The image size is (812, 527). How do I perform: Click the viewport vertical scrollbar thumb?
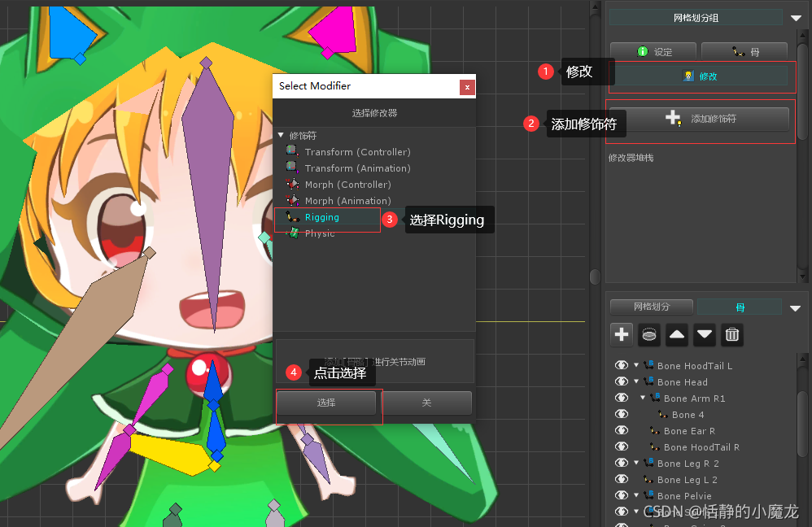pos(595,277)
